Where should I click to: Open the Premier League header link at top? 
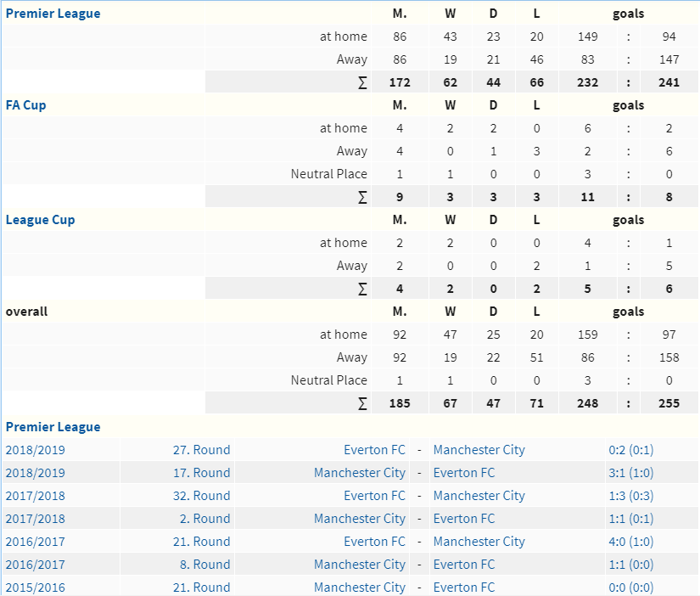[53, 14]
